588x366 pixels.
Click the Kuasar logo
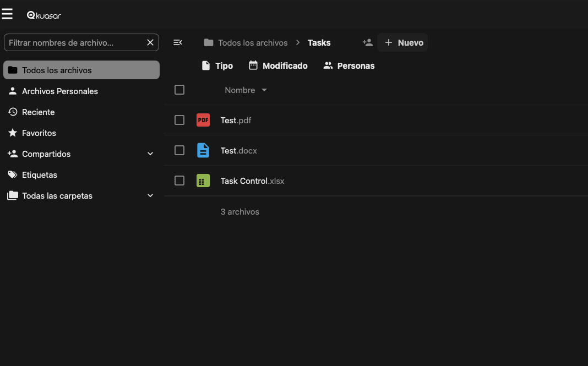44,15
